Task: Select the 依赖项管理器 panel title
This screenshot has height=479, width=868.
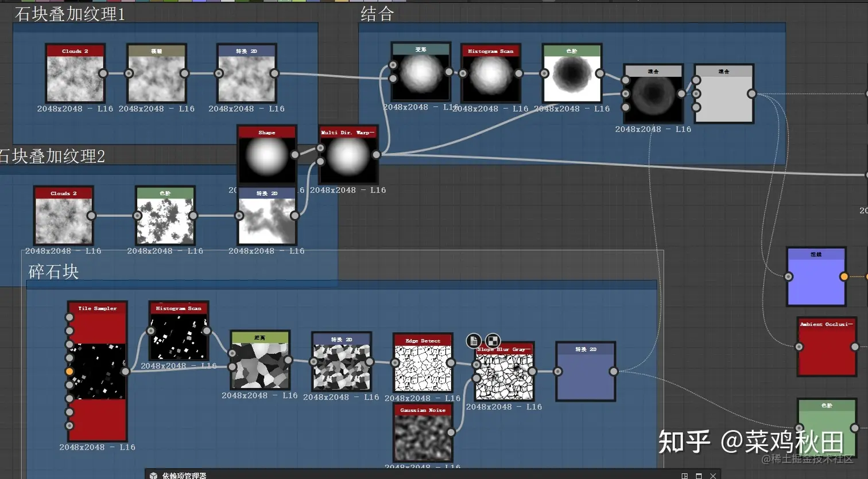Action: pos(184,476)
